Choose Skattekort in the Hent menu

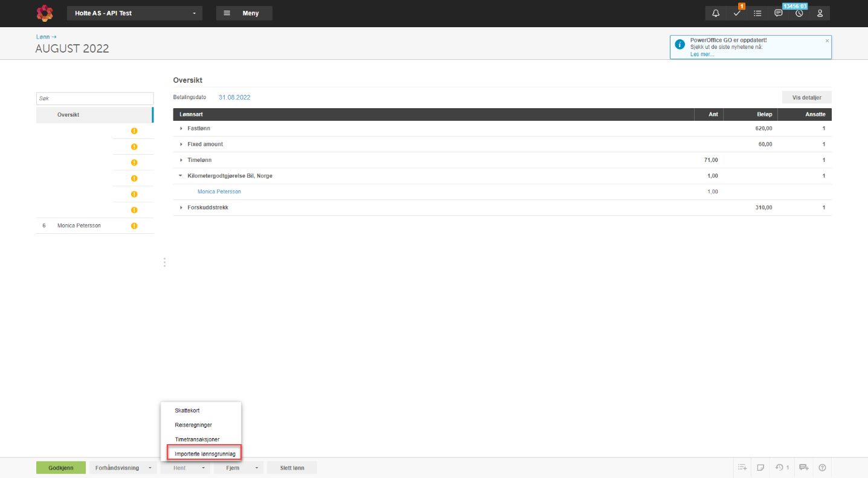[187, 410]
